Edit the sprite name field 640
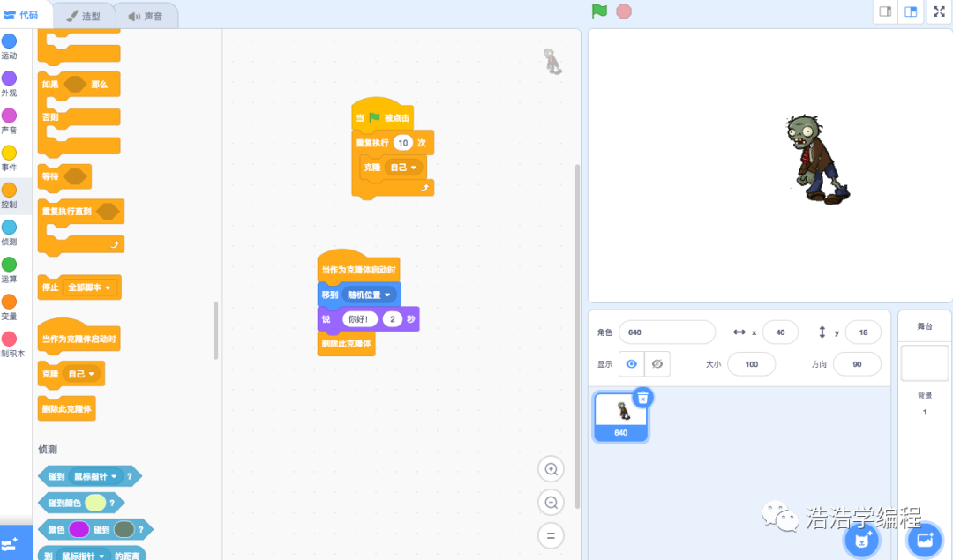The width and height of the screenshot is (953, 560). tap(667, 332)
